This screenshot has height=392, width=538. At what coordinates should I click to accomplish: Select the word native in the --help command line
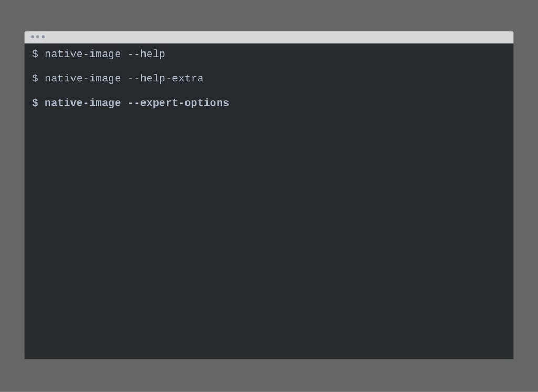click(64, 54)
